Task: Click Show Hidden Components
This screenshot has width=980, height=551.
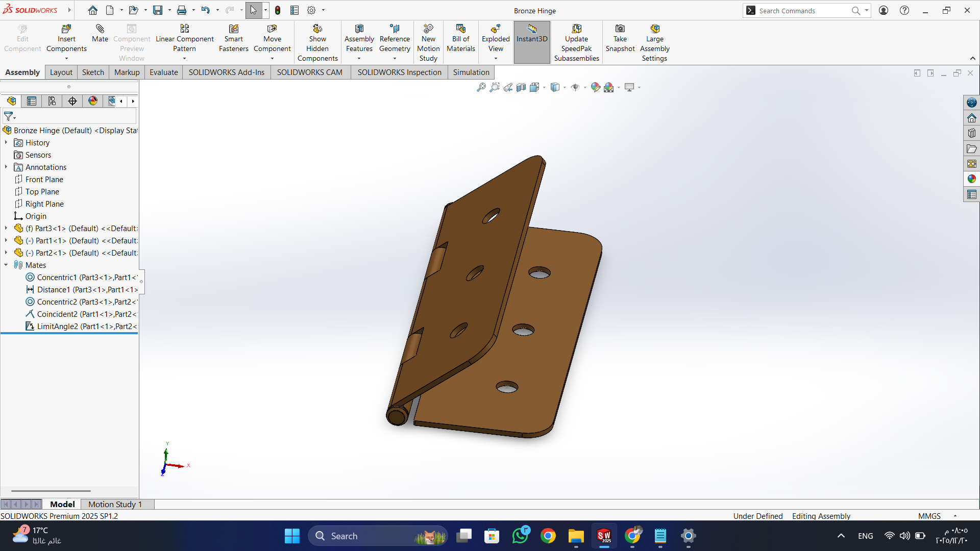Action: coord(317,43)
